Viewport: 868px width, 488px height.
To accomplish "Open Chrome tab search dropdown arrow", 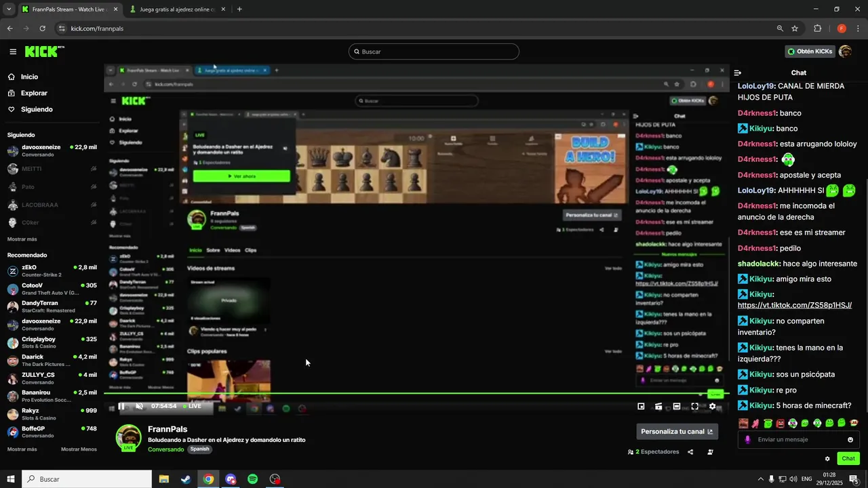I will tap(9, 9).
